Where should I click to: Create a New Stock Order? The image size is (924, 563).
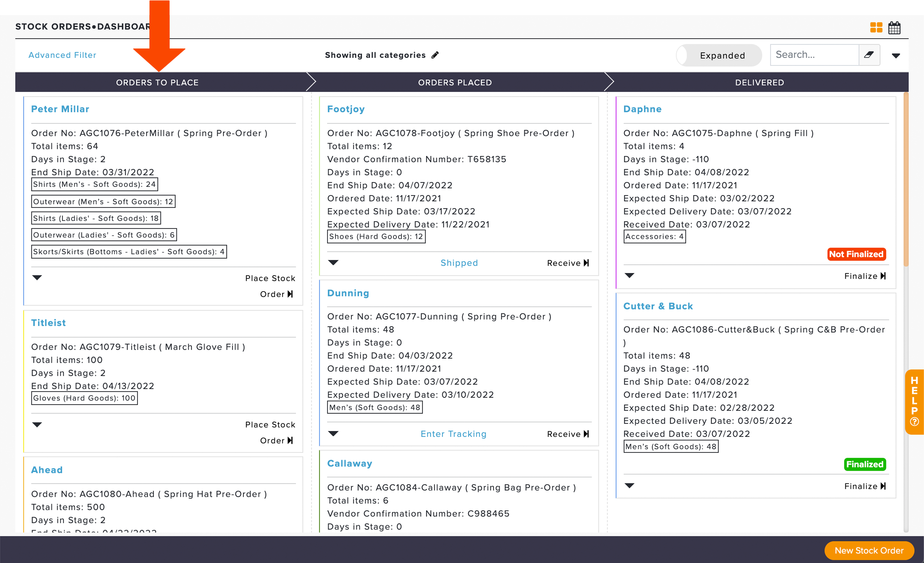(x=869, y=550)
